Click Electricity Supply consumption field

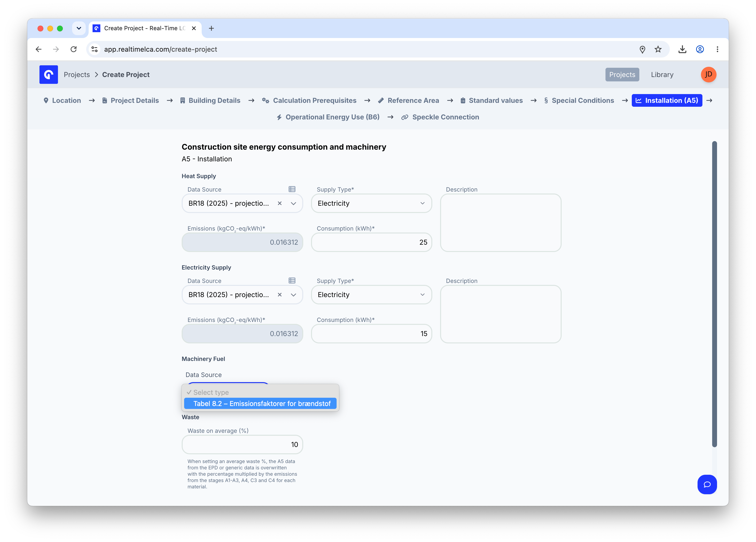pos(371,334)
